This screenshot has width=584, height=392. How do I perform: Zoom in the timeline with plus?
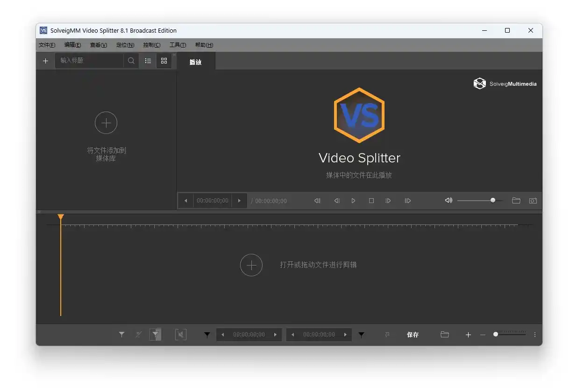pyautogui.click(x=468, y=335)
